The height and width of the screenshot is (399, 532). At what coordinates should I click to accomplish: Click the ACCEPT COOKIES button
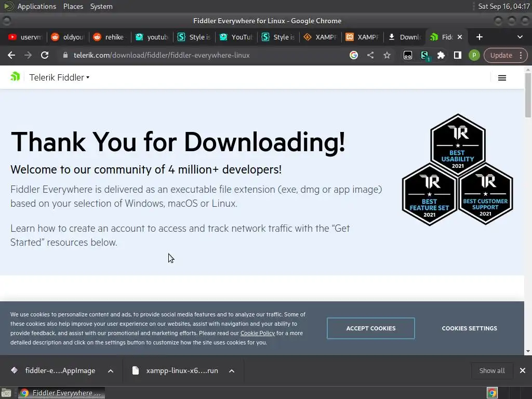point(370,328)
